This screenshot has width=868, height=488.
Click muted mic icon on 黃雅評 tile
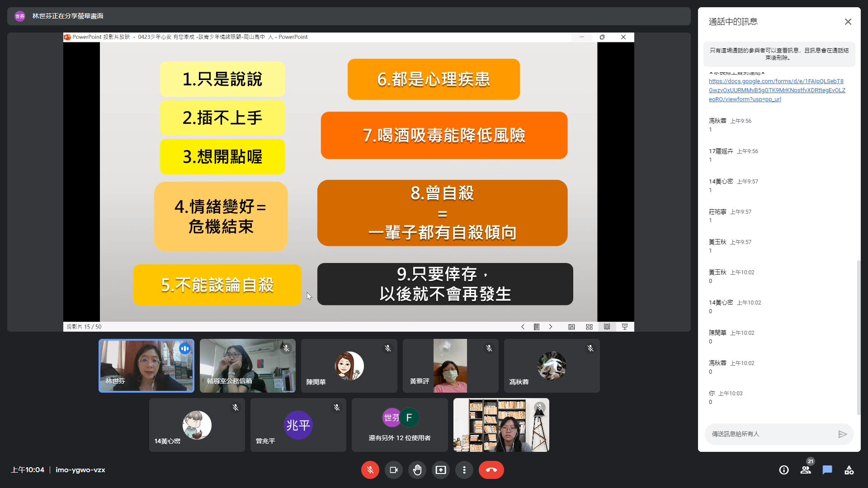pos(489,348)
